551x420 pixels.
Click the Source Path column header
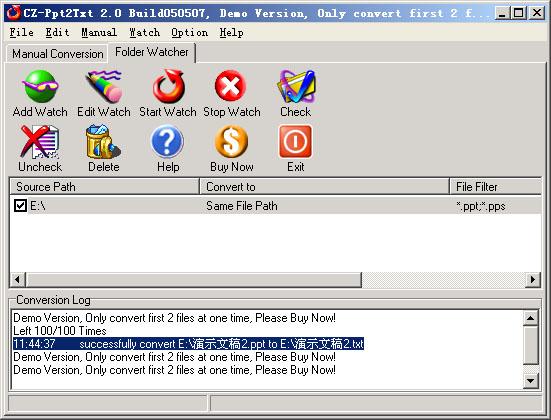point(104,187)
